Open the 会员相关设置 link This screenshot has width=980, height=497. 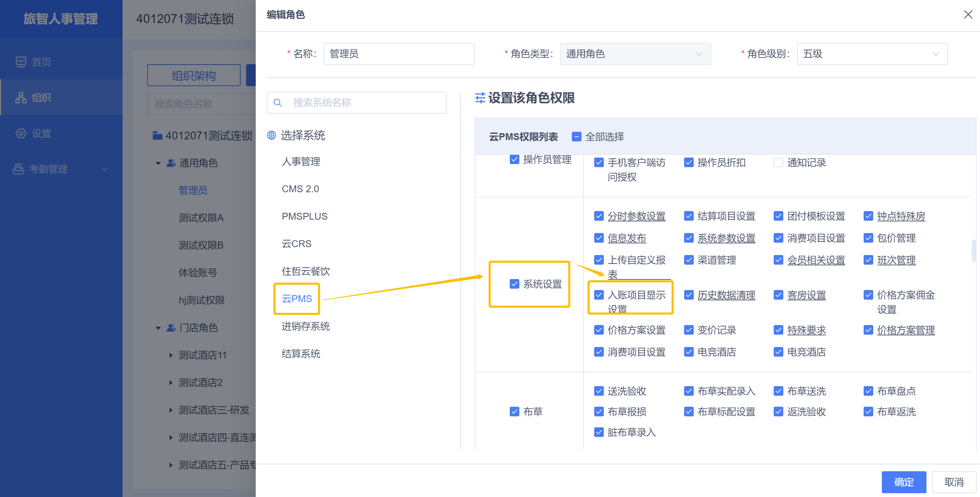tap(816, 260)
